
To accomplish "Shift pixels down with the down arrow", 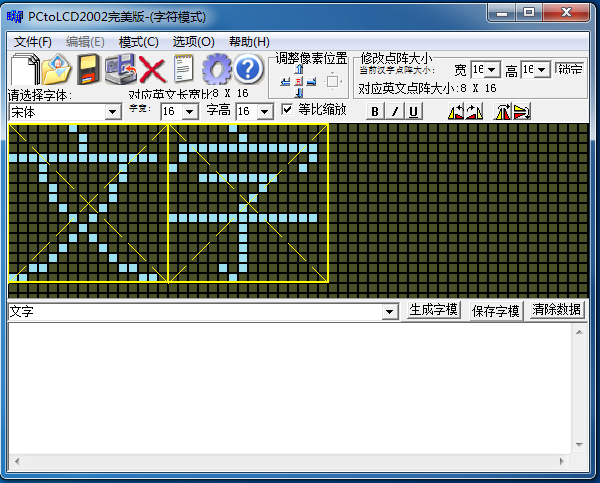I will click(299, 93).
